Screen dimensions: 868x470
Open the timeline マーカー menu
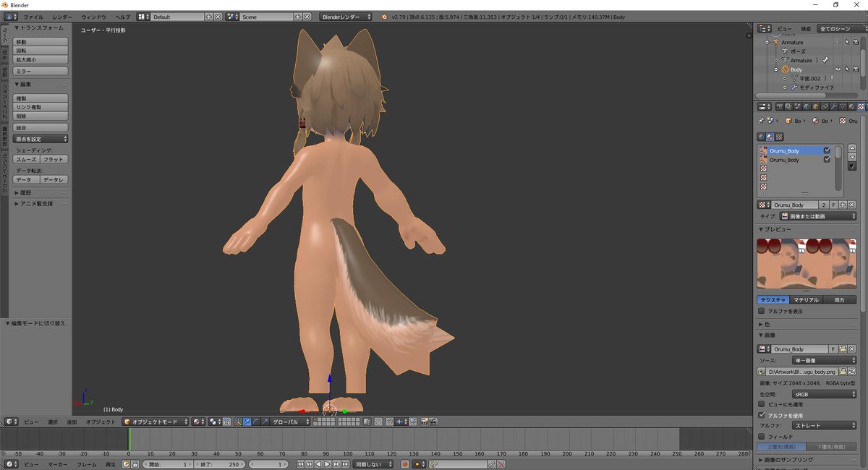point(58,464)
